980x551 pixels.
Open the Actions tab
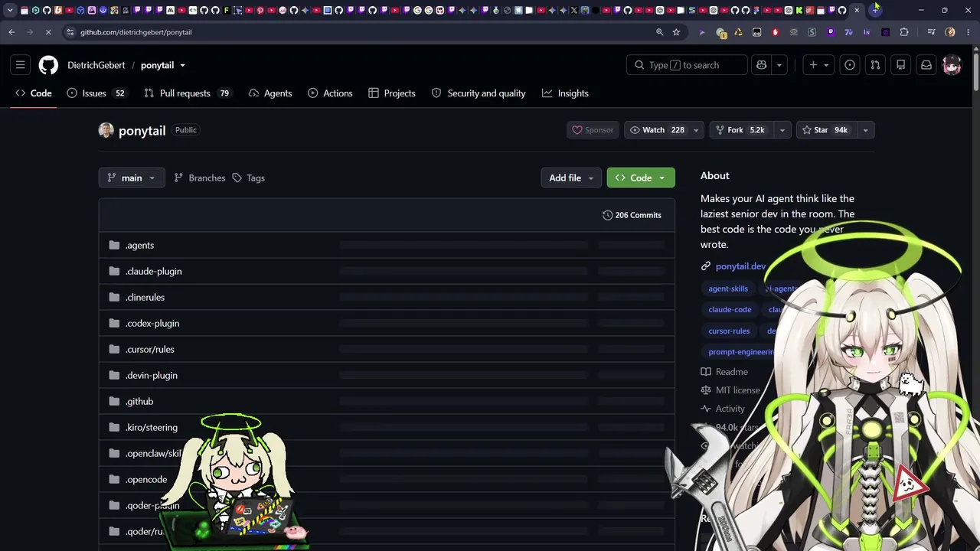(330, 93)
